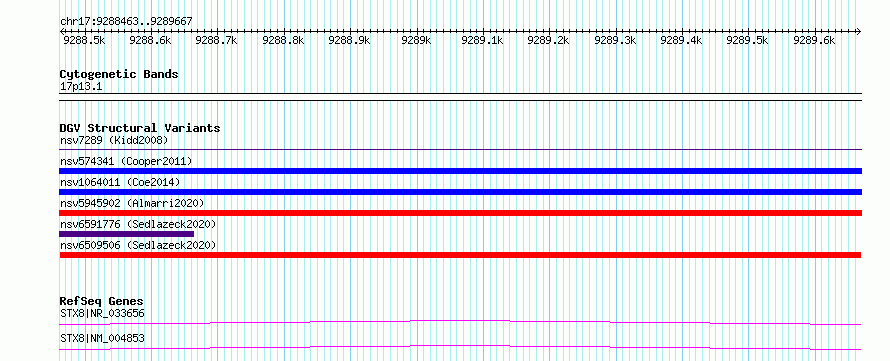The height and width of the screenshot is (361, 890).
Task: Select gene label STX8|NM_004853
Action: (102, 338)
